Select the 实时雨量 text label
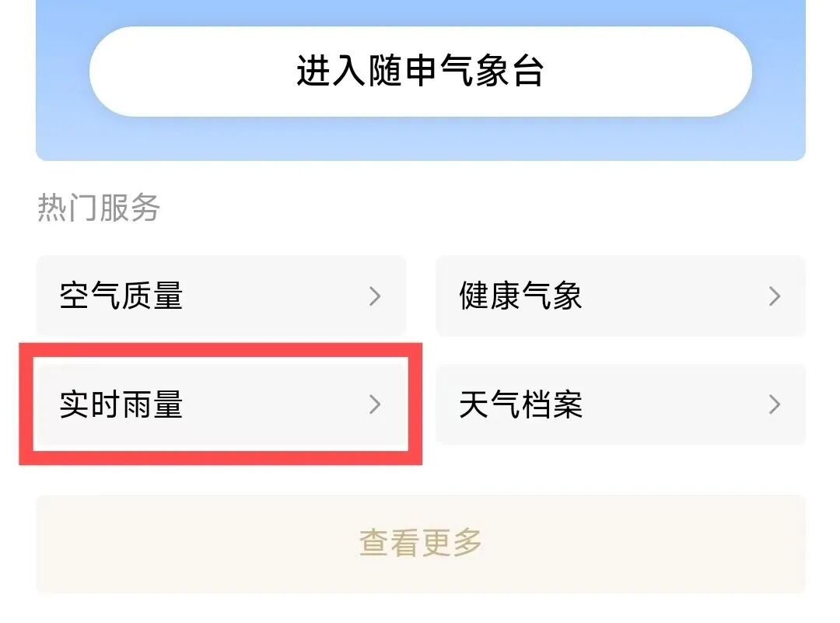This screenshot has height=623, width=840. (x=121, y=404)
